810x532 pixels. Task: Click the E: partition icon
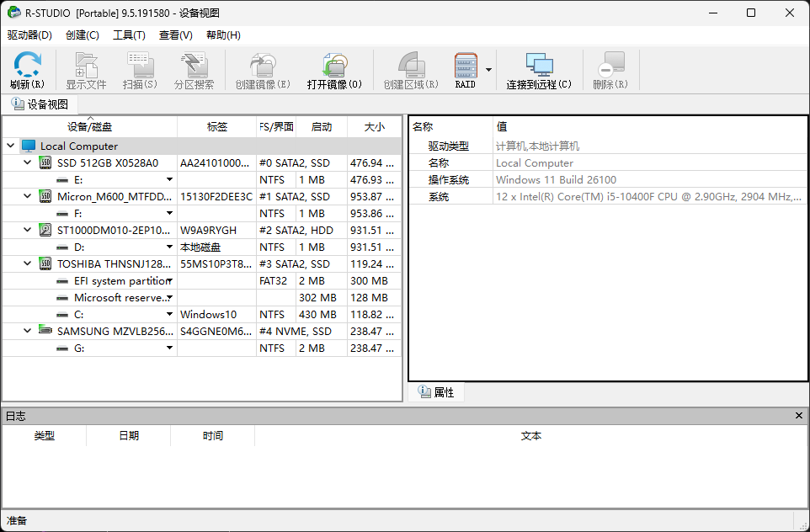point(62,180)
